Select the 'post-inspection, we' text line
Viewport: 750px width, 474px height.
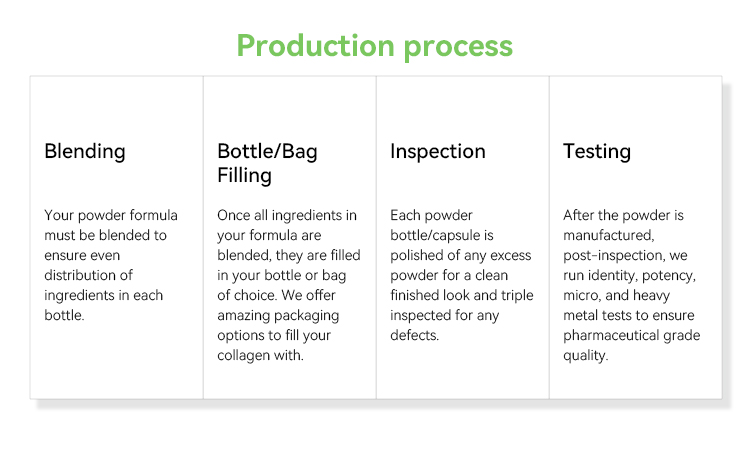[x=625, y=255]
